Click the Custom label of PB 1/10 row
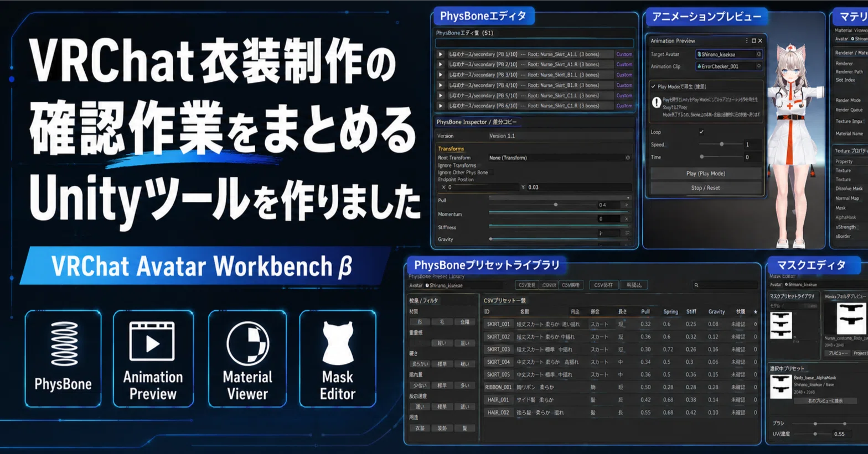The width and height of the screenshot is (868, 454). (624, 54)
